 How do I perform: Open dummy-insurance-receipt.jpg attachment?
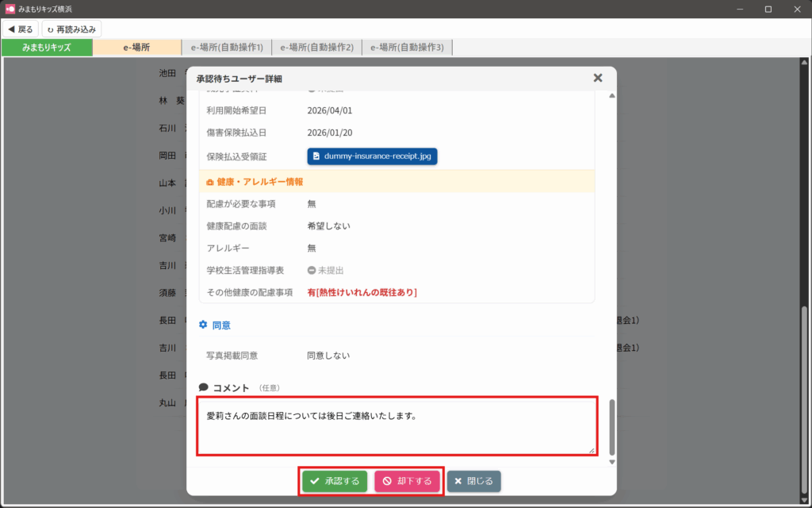[372, 156]
